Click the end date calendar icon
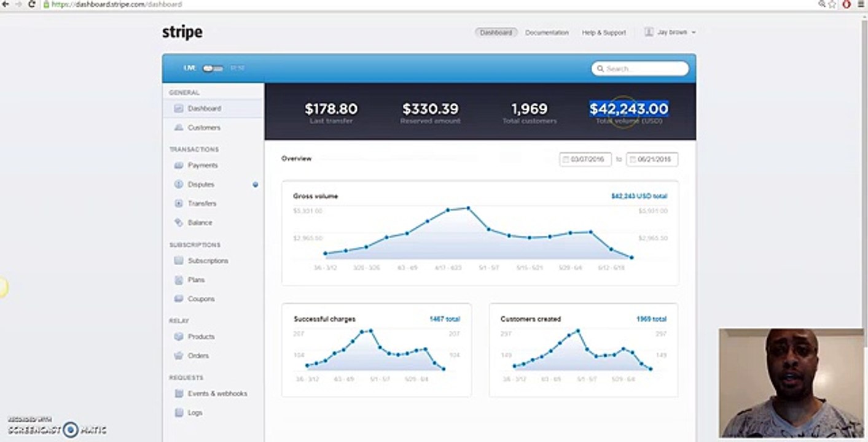 pyautogui.click(x=633, y=159)
